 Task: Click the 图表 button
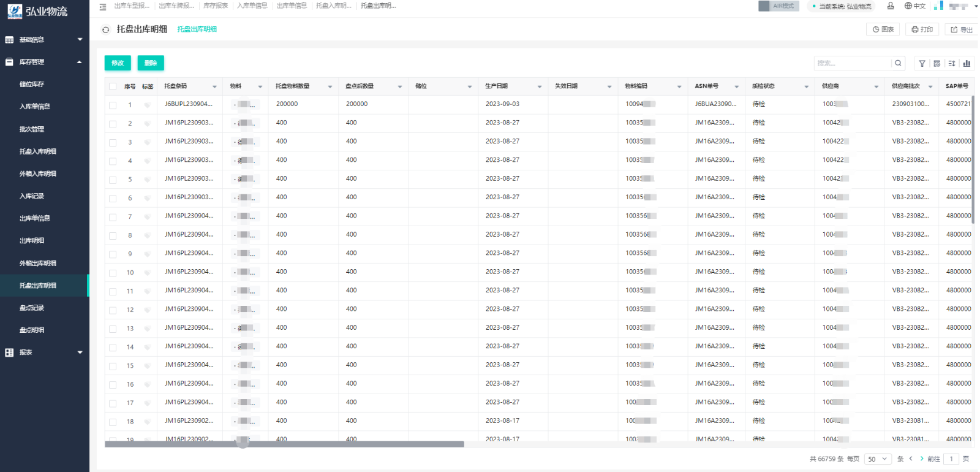click(x=883, y=29)
